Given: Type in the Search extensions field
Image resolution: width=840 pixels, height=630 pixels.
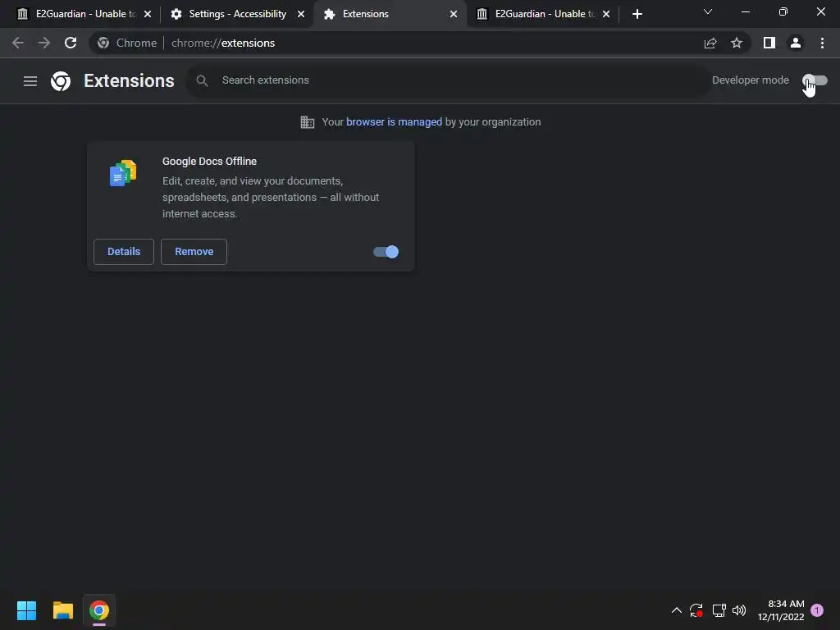Looking at the screenshot, I should point(449,80).
